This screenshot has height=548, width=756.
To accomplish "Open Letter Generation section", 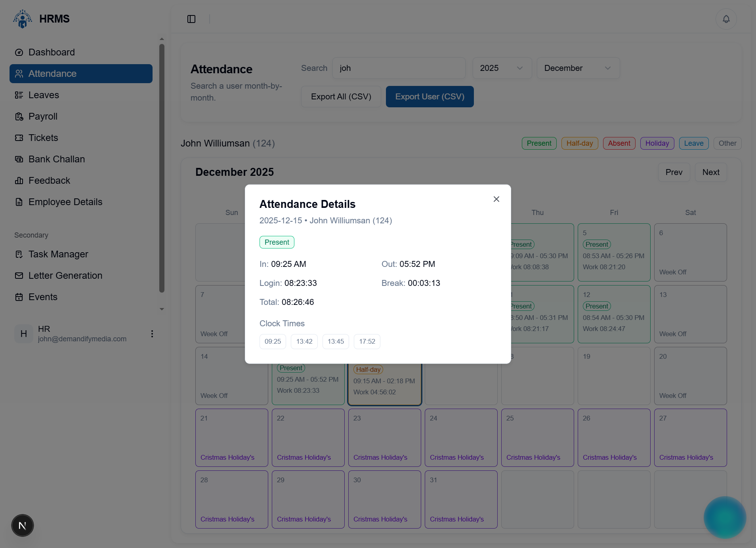I will tap(65, 275).
